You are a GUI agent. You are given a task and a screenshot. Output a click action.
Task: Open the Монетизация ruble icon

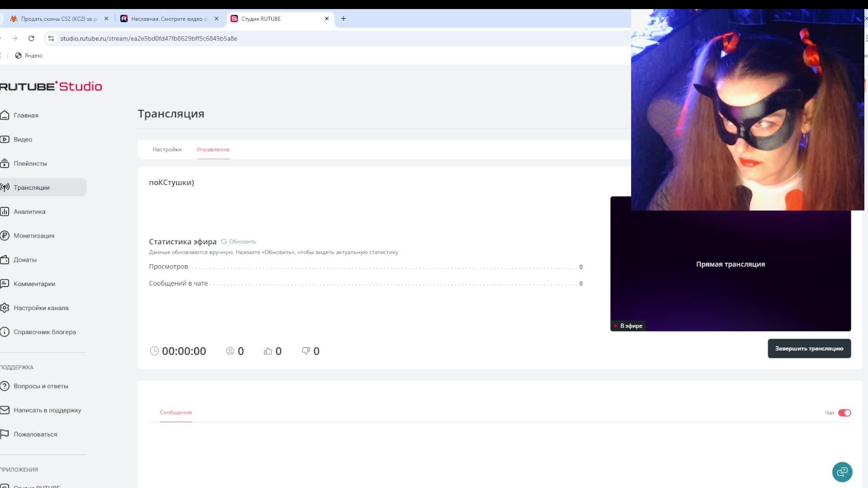coord(5,235)
